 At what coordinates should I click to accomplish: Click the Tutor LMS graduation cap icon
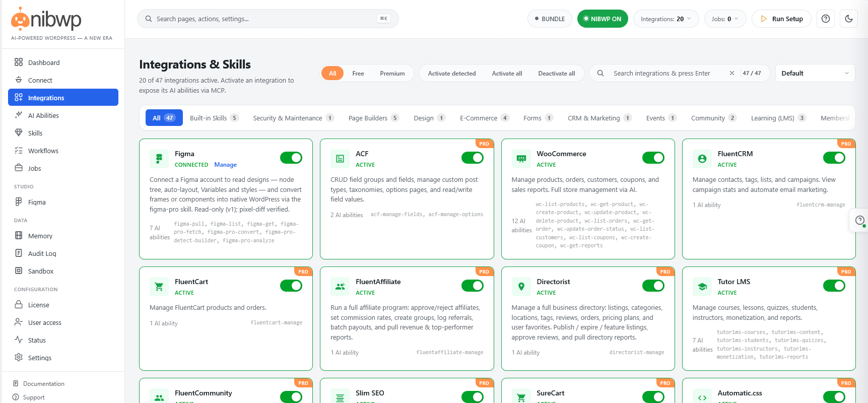tap(702, 286)
